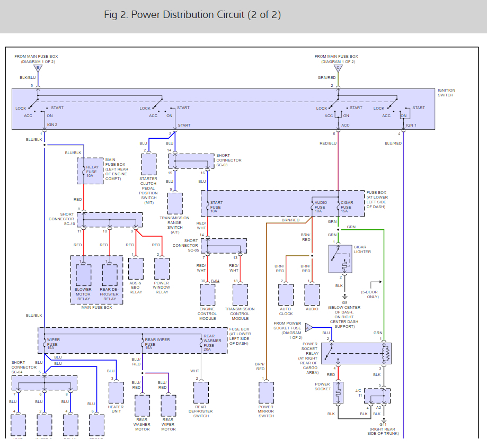The width and height of the screenshot is (487, 448).
Task: Click the Start Fuse 10A label
Action: tap(216, 207)
